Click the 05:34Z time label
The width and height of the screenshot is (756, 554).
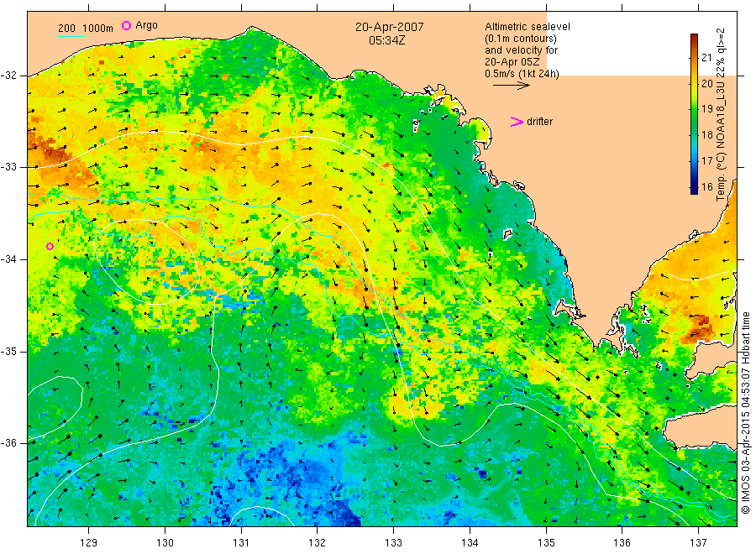[386, 40]
